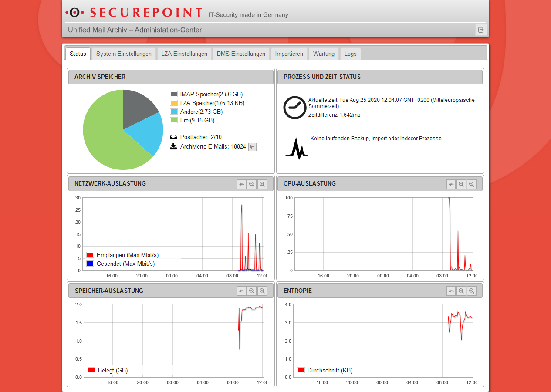Open the LZA-Einstellungen tab
This screenshot has width=551, height=392.
(184, 54)
